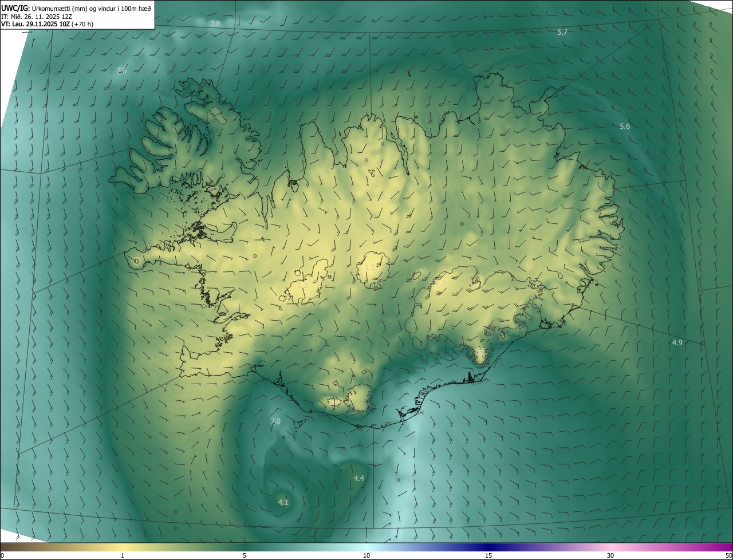Viewport: 733px width, 560px height.
Task: Click the 4.9 value label on the map
Action: pos(677,342)
